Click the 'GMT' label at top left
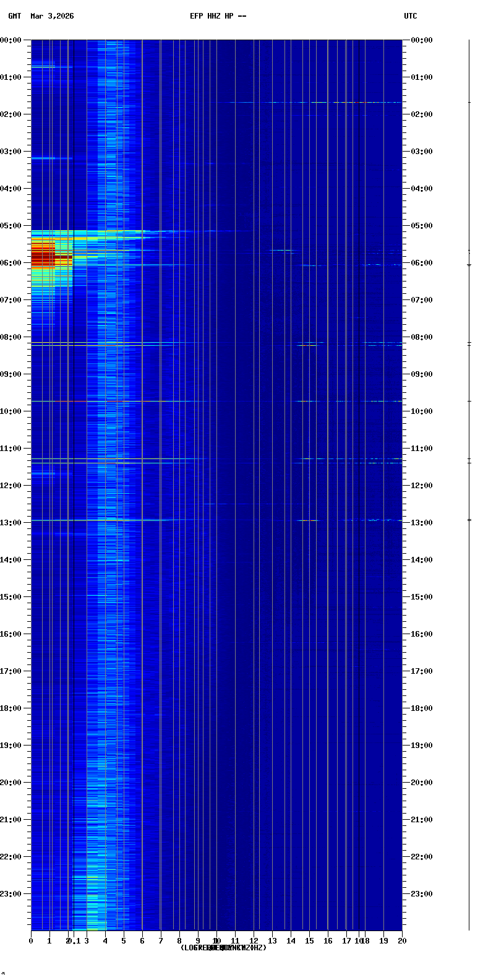 (14, 16)
